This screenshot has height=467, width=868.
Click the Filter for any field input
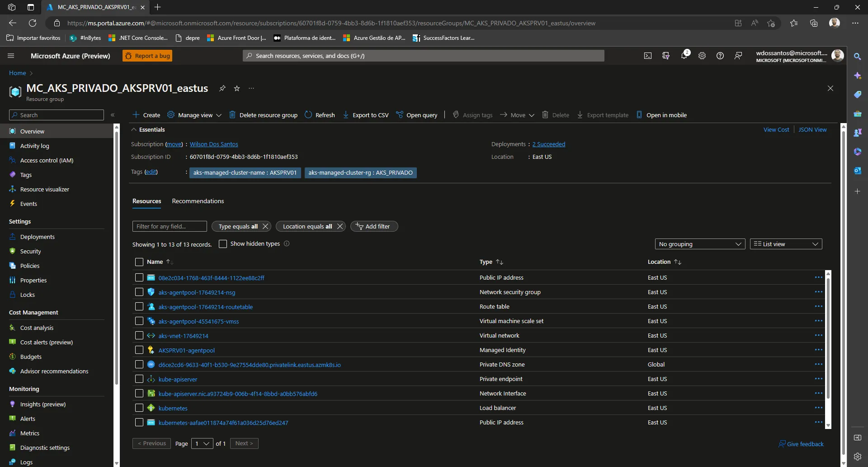(170, 226)
